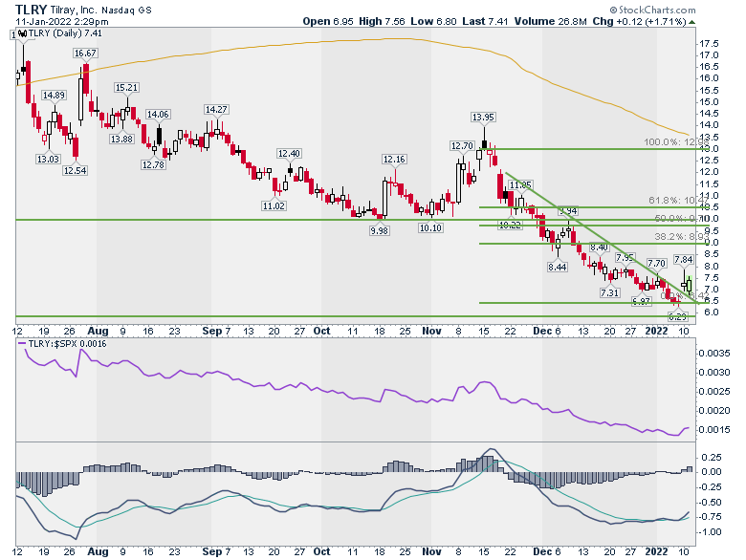The height and width of the screenshot is (560, 746).
Task: Click the 14.27 high price label
Action: [216, 109]
